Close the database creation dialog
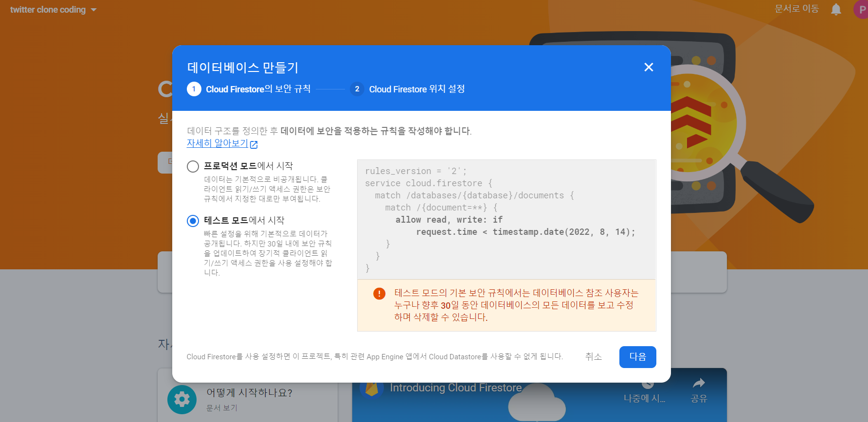868x422 pixels. click(649, 67)
